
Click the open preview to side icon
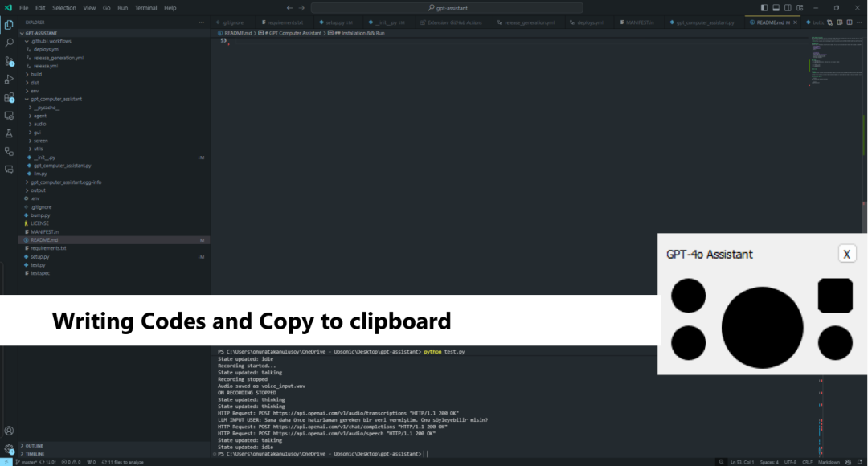click(x=840, y=22)
